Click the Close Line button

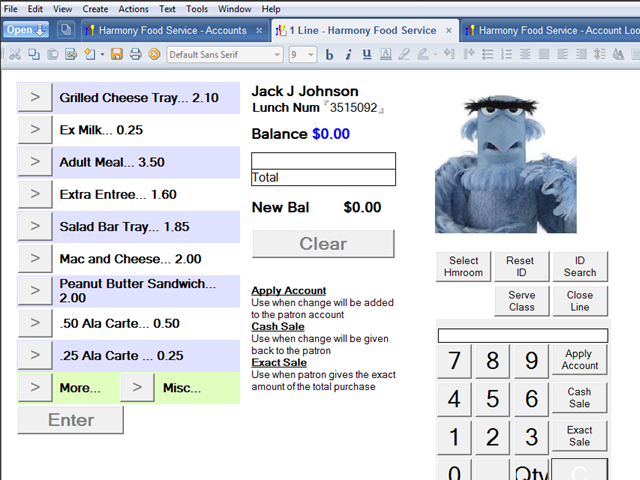click(x=580, y=301)
